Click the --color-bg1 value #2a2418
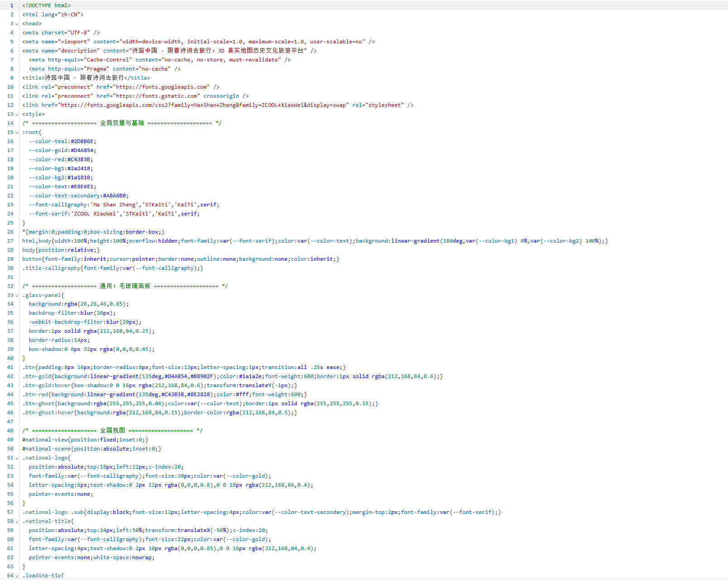The image size is (728, 580). 79,168
